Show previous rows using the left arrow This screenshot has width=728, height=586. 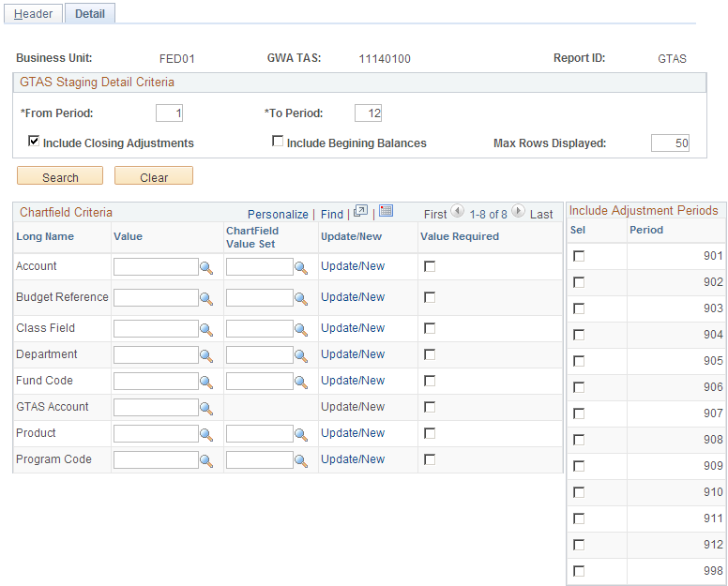pyautogui.click(x=457, y=211)
